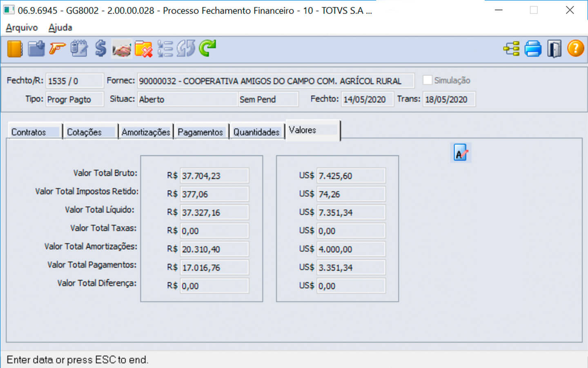Switch to the Contratos tab

click(29, 132)
